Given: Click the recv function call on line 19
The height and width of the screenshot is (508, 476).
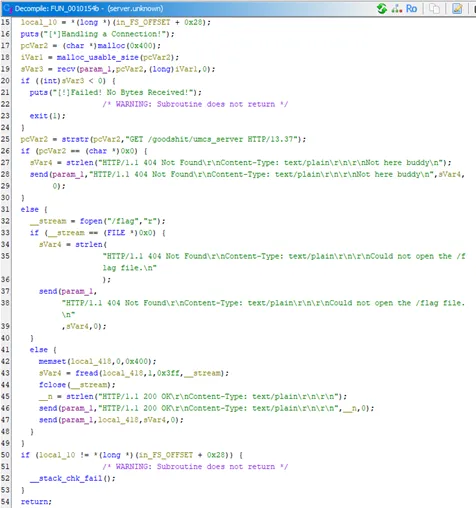Looking at the screenshot, I should coord(66,69).
